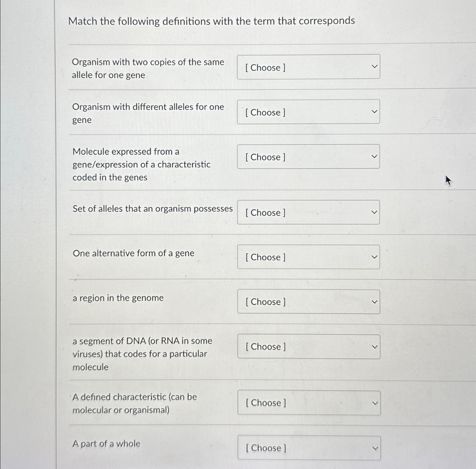Click the 'Set of alleles that an organism possesses' text
Screen dimensions: 476x469
[153, 209]
